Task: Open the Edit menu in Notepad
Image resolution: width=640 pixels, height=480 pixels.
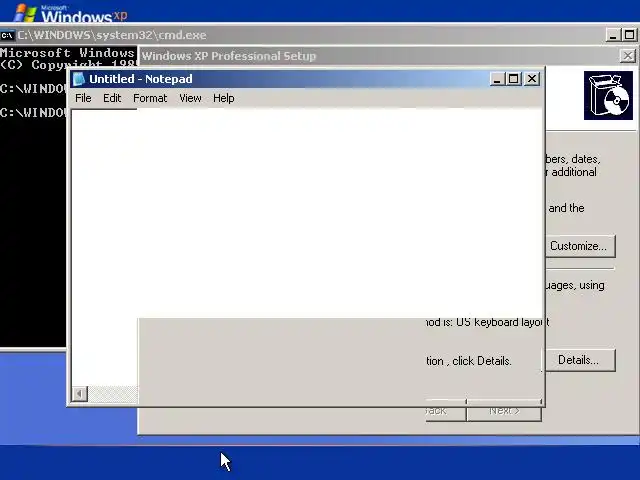Action: 112,98
